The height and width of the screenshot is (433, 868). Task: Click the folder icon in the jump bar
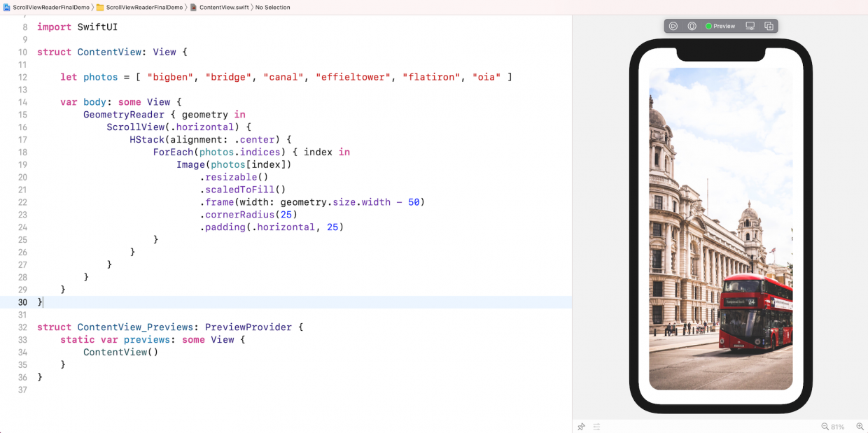tap(101, 7)
